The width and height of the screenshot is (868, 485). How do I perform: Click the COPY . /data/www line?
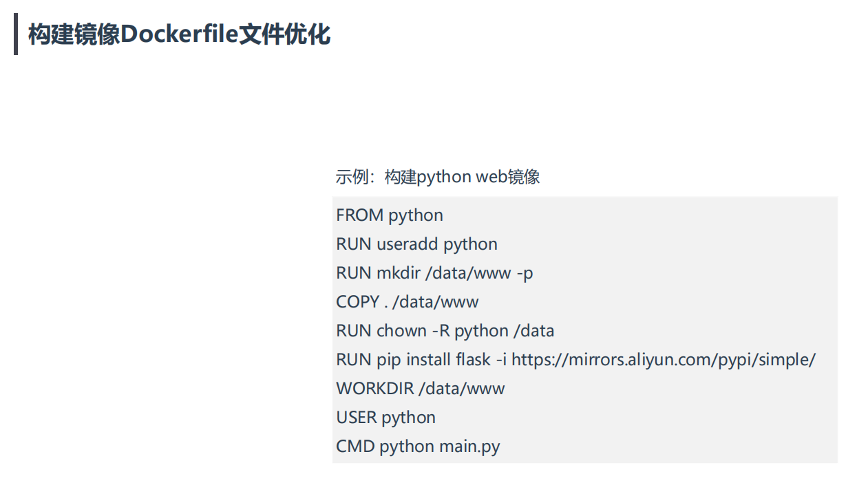[x=407, y=302]
